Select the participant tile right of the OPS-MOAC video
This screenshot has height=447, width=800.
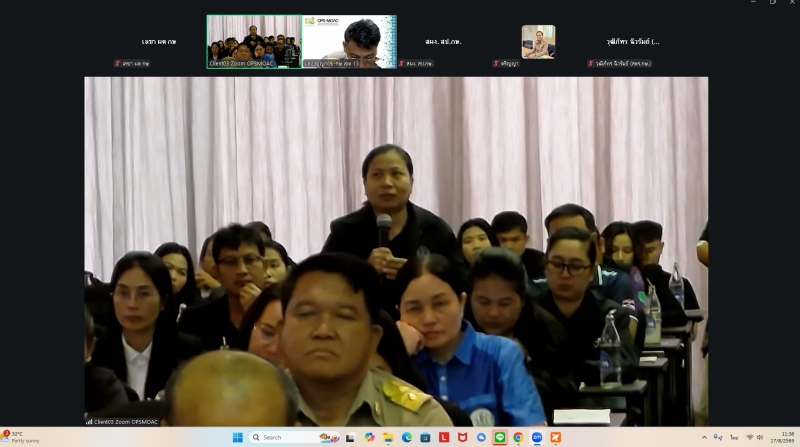tap(443, 42)
